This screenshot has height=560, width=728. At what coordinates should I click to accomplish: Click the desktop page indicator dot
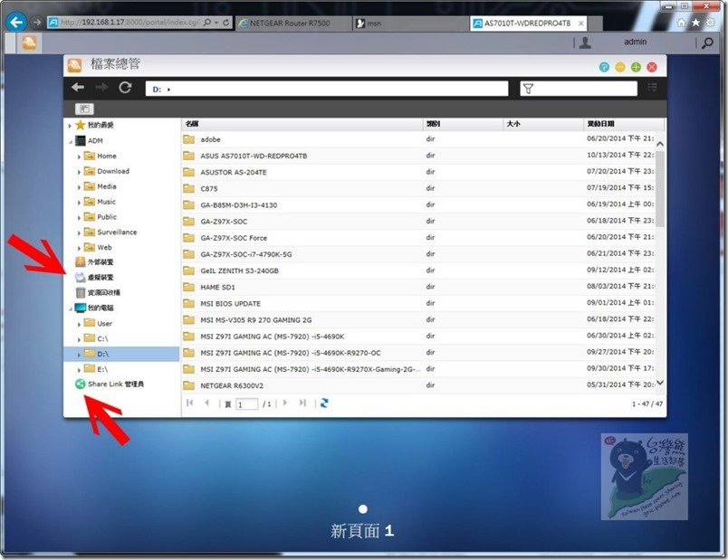point(363,509)
